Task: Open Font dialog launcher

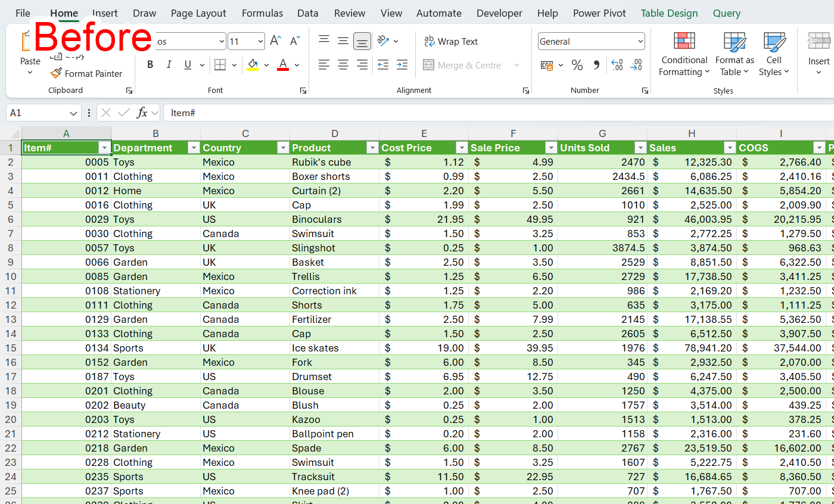Action: click(303, 91)
